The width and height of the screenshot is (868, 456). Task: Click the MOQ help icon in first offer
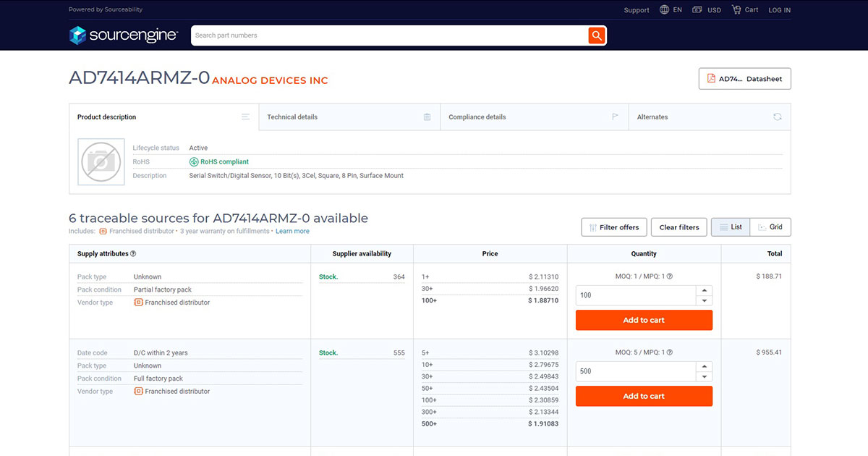click(670, 276)
